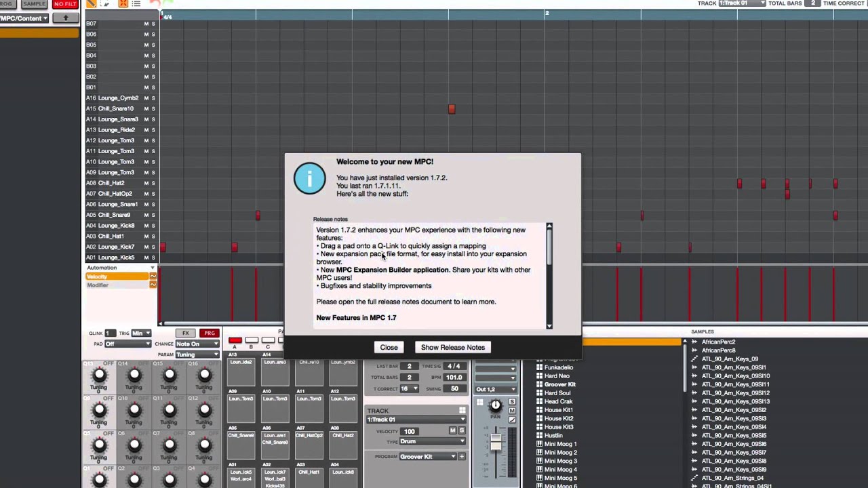Screen dimensions: 868x488
Task: Switch to the SAMPLE tab
Action: pos(33,3)
